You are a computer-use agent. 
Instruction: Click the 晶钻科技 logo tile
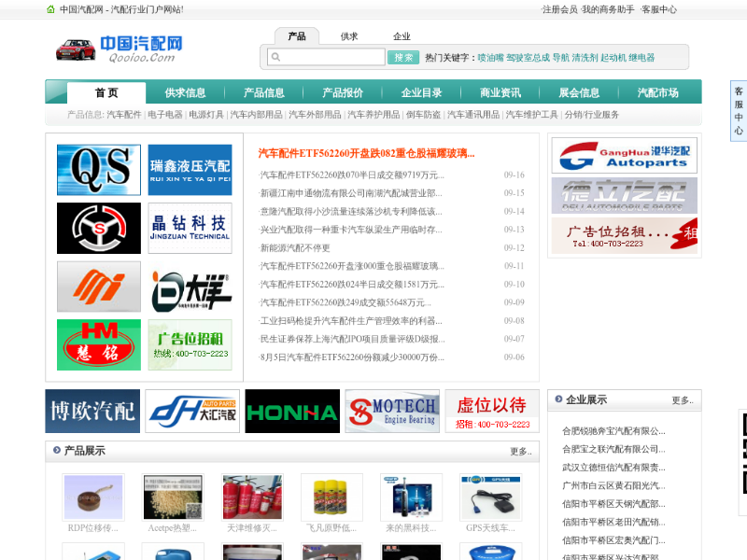190,228
